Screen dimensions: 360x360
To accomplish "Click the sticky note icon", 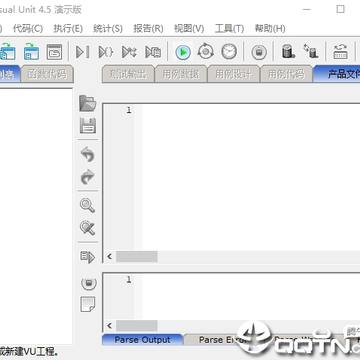I will (88, 304).
